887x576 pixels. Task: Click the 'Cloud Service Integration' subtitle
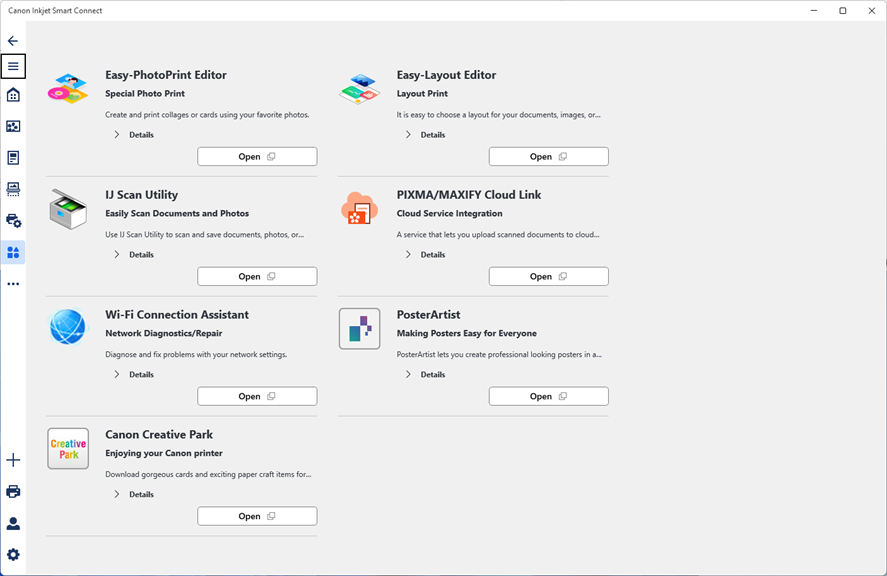(449, 214)
